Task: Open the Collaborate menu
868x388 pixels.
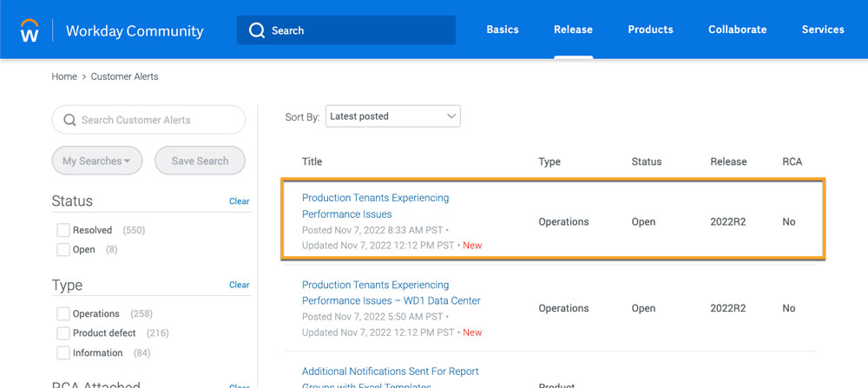Action: pyautogui.click(x=737, y=30)
